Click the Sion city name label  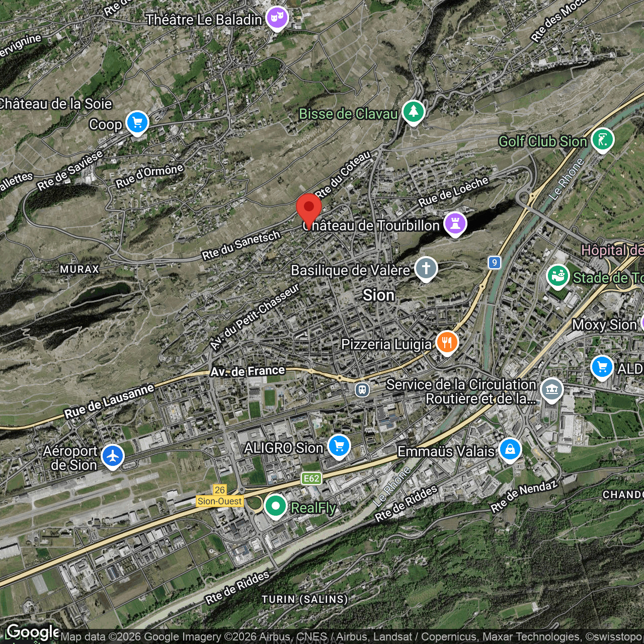(x=379, y=295)
